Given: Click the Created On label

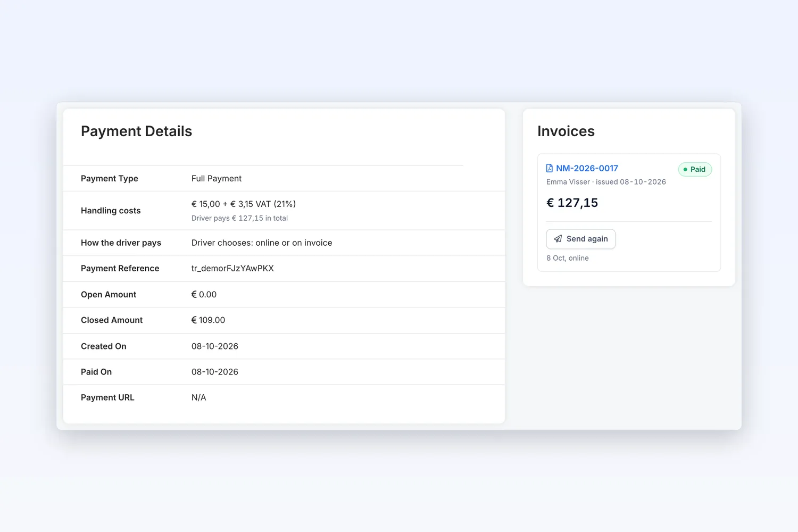Looking at the screenshot, I should (104, 346).
